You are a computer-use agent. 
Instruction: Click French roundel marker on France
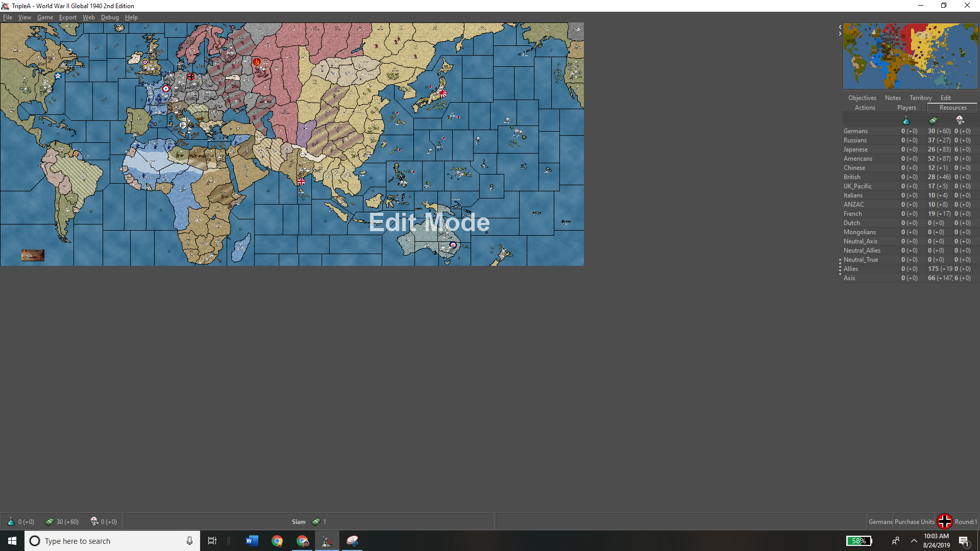coord(166,89)
